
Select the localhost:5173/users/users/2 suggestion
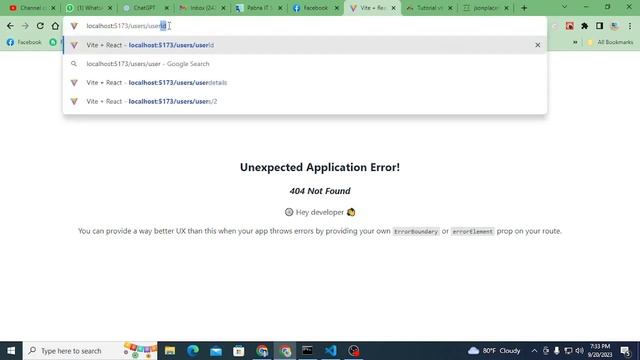(x=304, y=101)
